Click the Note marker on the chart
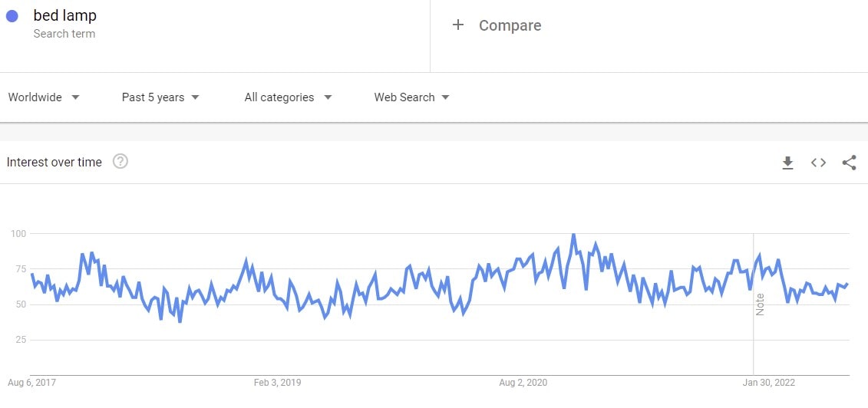 pyautogui.click(x=760, y=304)
